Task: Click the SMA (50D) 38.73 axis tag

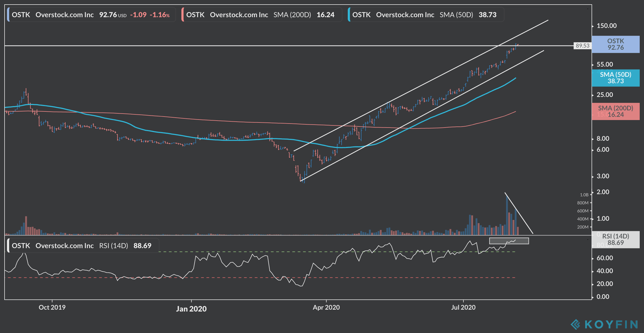Action: [616, 78]
